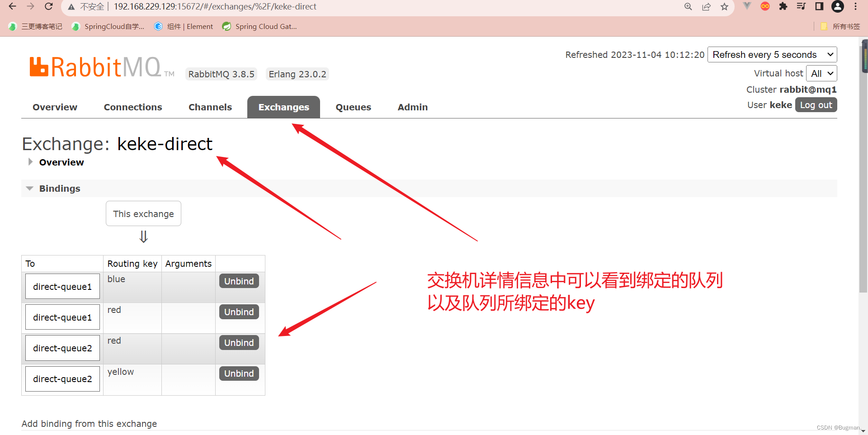
Task: Click the gray V extension icon
Action: coord(747,6)
